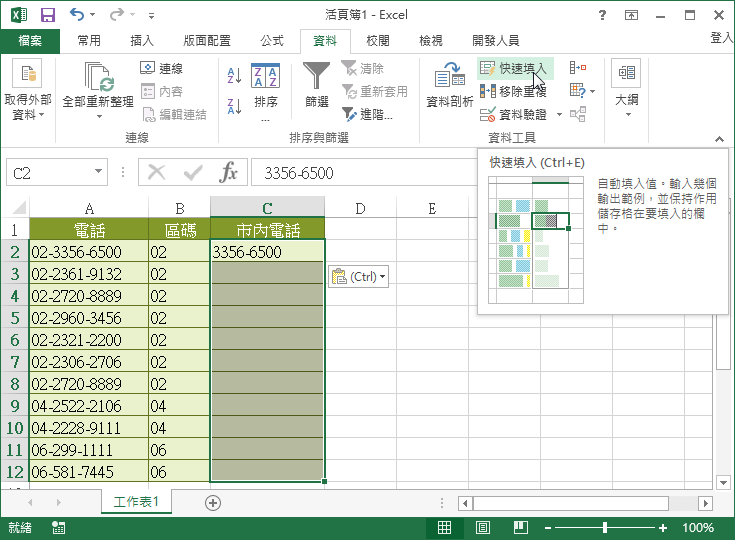This screenshot has height=540, width=735.
Task: Select column D header
Action: point(360,208)
